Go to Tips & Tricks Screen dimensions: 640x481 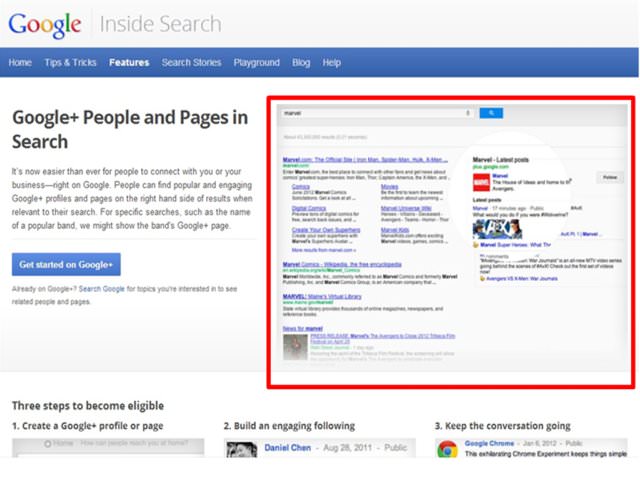click(70, 62)
